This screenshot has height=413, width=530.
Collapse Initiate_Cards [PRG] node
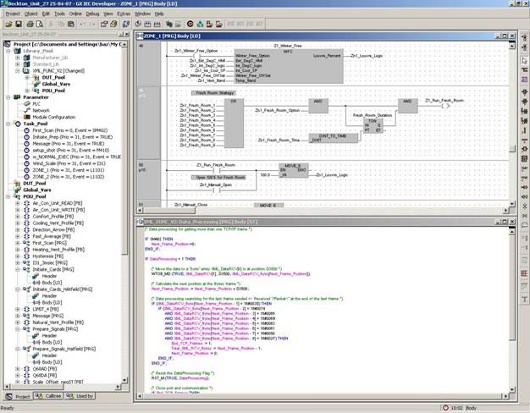[18, 269]
